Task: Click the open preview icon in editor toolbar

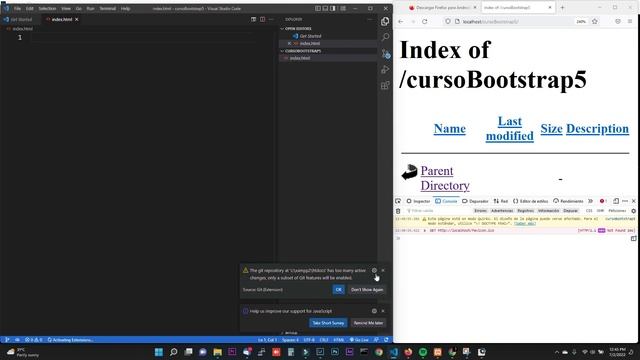Action: coord(253,19)
